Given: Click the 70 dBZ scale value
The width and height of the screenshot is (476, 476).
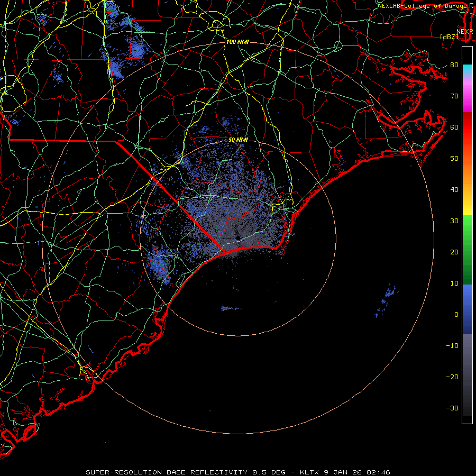Looking at the screenshot, I should 454,96.
